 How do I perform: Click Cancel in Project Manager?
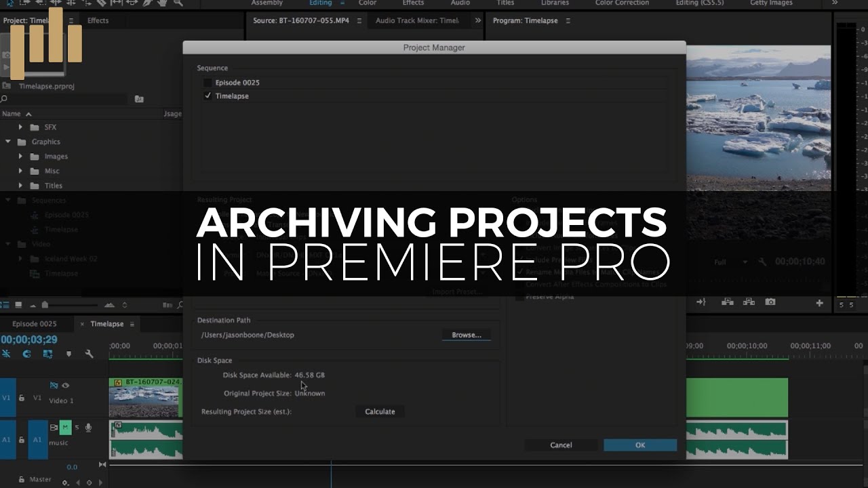coord(561,445)
